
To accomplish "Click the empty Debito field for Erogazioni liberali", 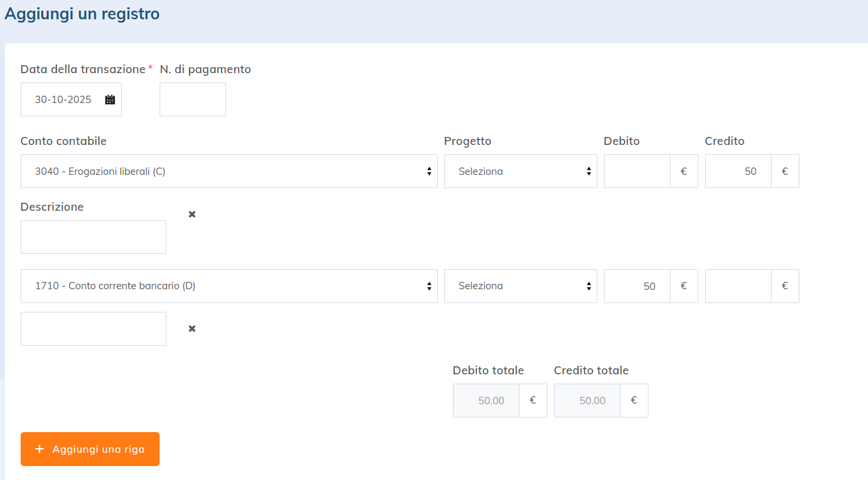I will click(637, 172).
